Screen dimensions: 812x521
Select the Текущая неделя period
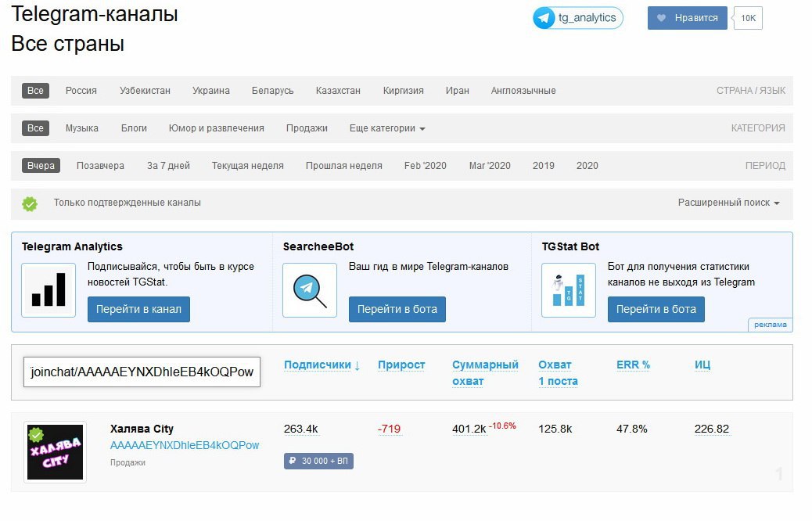tap(247, 166)
